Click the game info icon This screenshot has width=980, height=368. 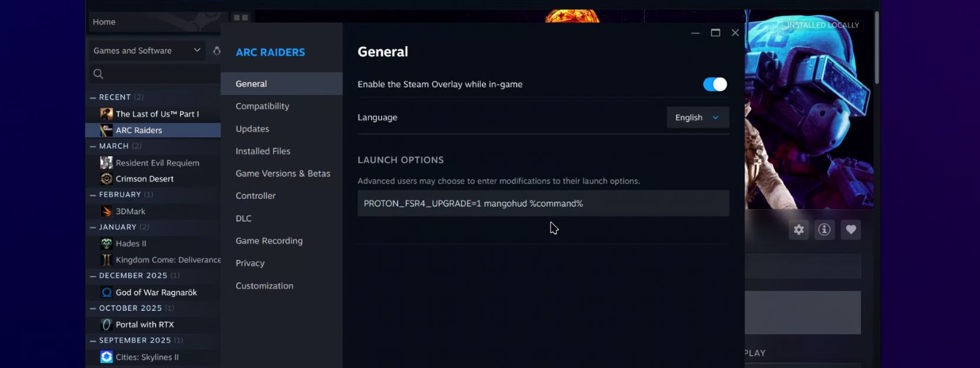[x=825, y=230]
